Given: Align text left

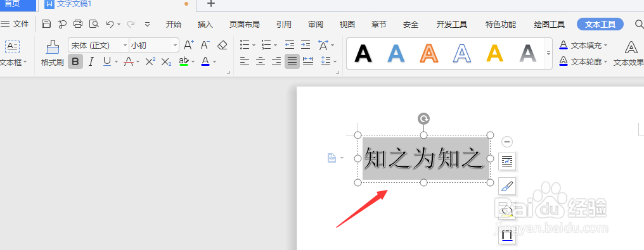Looking at the screenshot, I should click(245, 61).
